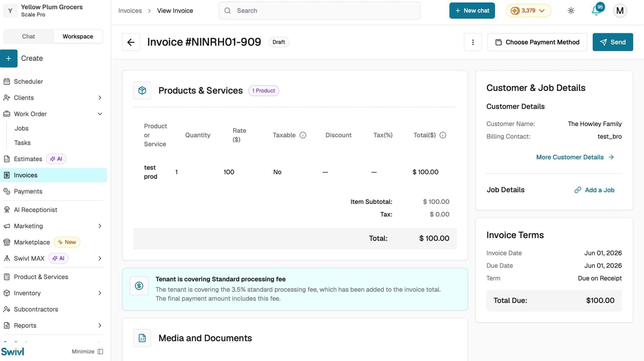Viewport: 644px width, 361px height.
Task: Click the Products & Services box icon
Action: [x=142, y=91]
